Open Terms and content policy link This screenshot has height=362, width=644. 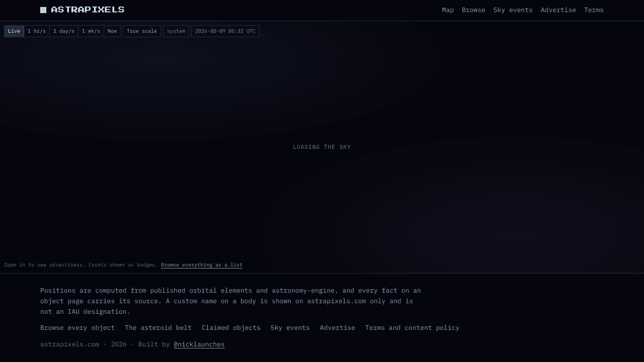[x=412, y=328]
